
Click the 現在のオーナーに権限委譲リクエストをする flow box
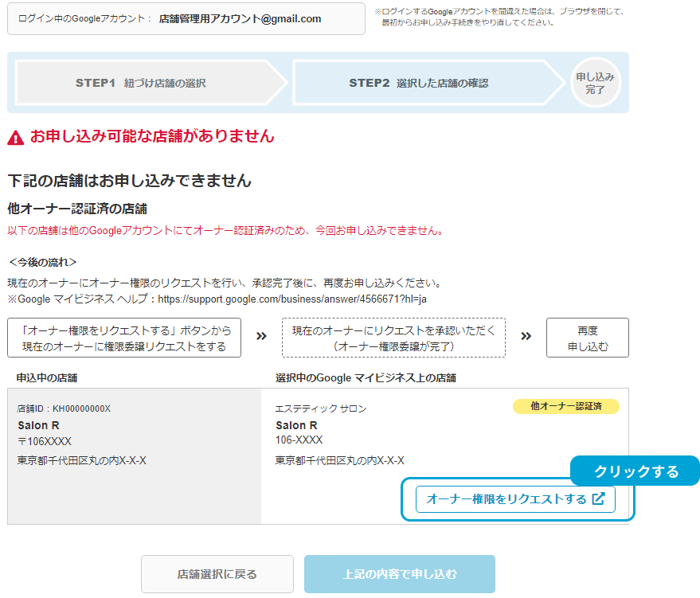coord(124,338)
